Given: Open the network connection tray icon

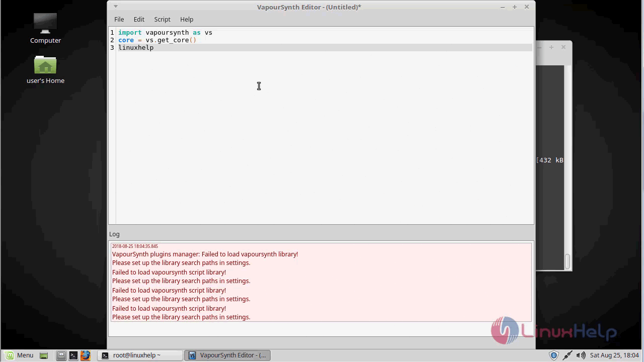Looking at the screenshot, I should coord(567,355).
